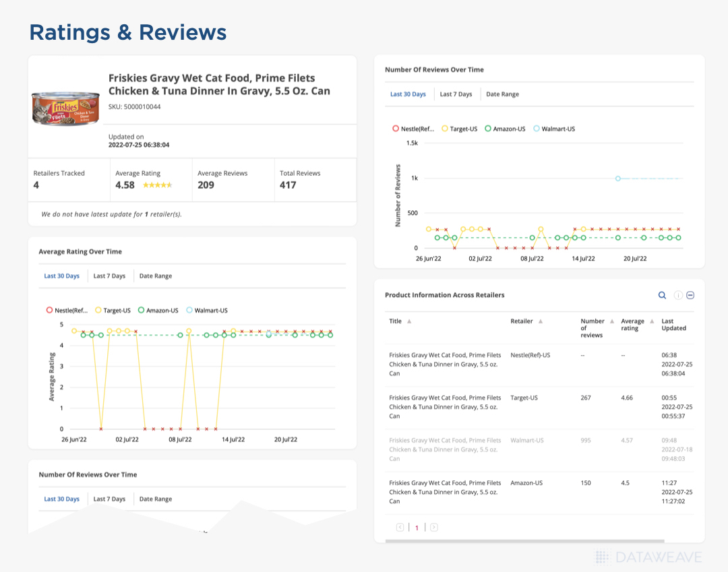
Task: Toggle Walmart-US legend in Average Rating chart
Action: click(207, 311)
